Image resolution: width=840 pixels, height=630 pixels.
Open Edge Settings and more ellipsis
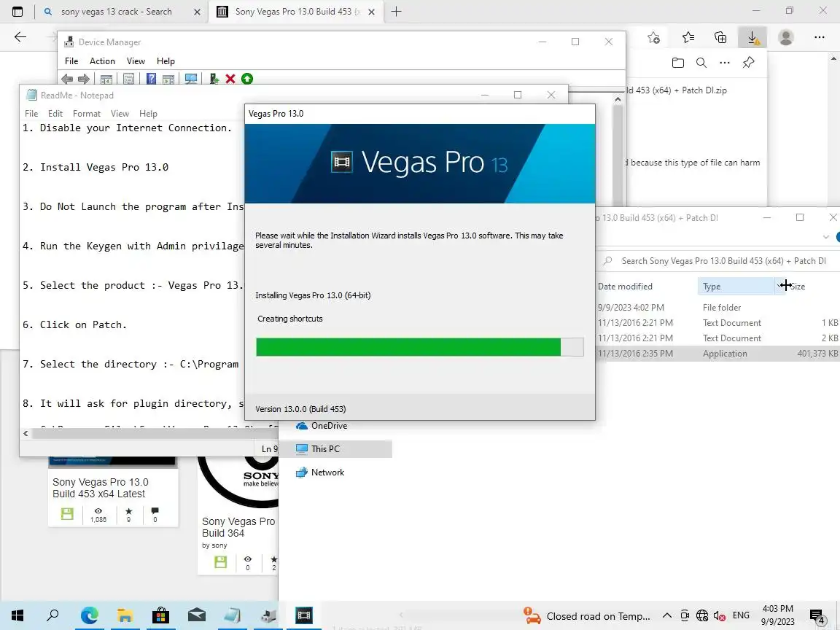pyautogui.click(x=819, y=37)
